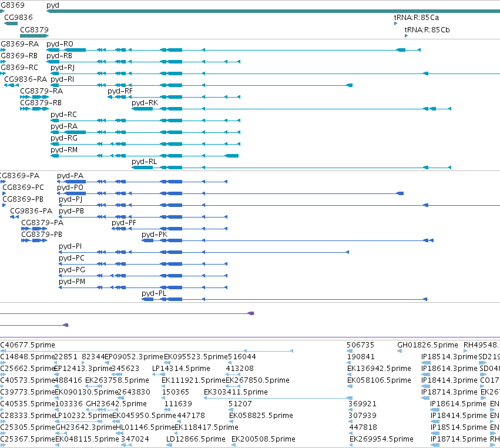Click the pyd-RK transcript label
The image size is (500, 448).
pos(145,103)
